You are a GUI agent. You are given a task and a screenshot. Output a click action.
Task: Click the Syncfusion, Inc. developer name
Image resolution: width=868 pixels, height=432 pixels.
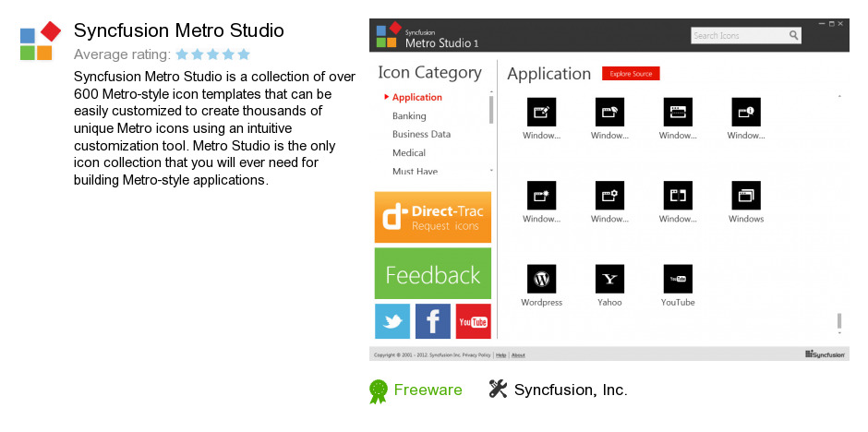[571, 390]
